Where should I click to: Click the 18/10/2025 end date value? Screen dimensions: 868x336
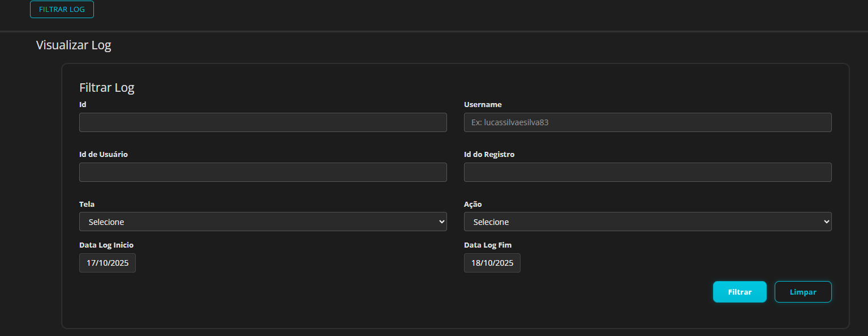(x=492, y=263)
